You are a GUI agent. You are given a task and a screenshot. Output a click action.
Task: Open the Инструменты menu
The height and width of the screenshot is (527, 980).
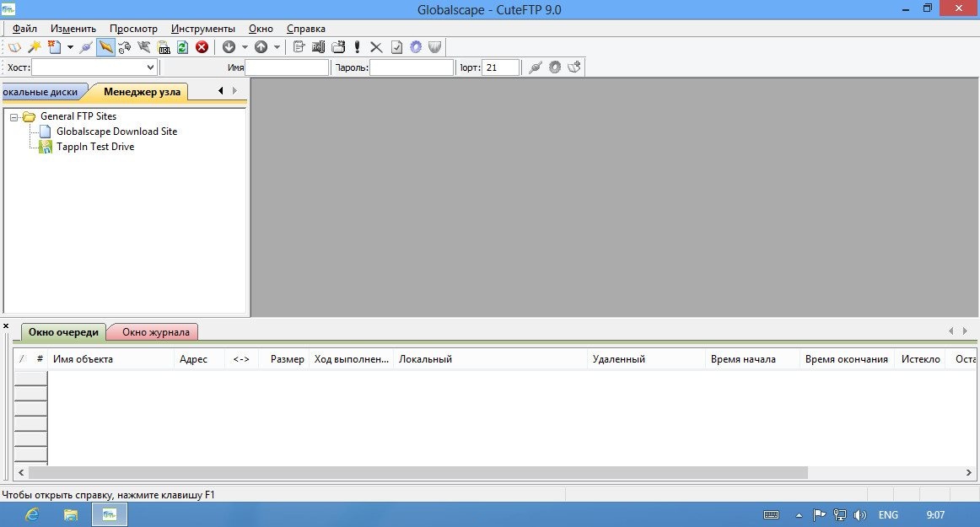click(x=203, y=29)
